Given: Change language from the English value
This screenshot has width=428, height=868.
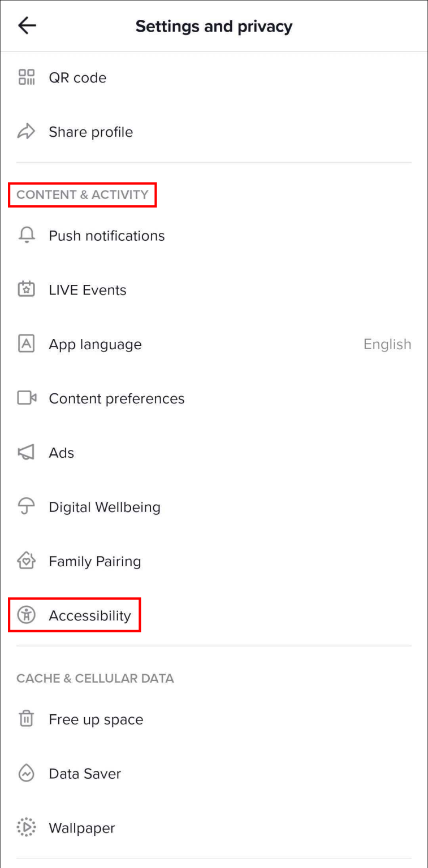Looking at the screenshot, I should click(x=387, y=344).
